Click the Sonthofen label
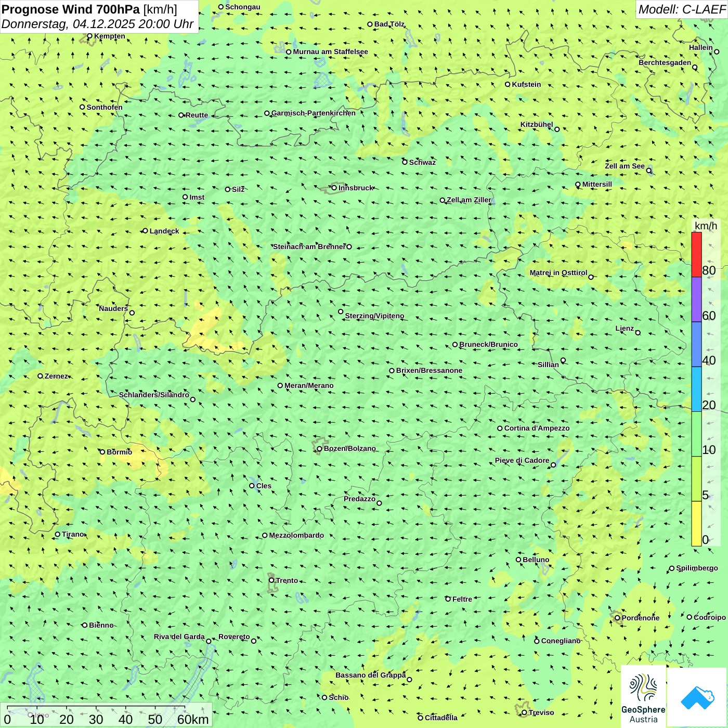This screenshot has width=728, height=728. [x=105, y=108]
